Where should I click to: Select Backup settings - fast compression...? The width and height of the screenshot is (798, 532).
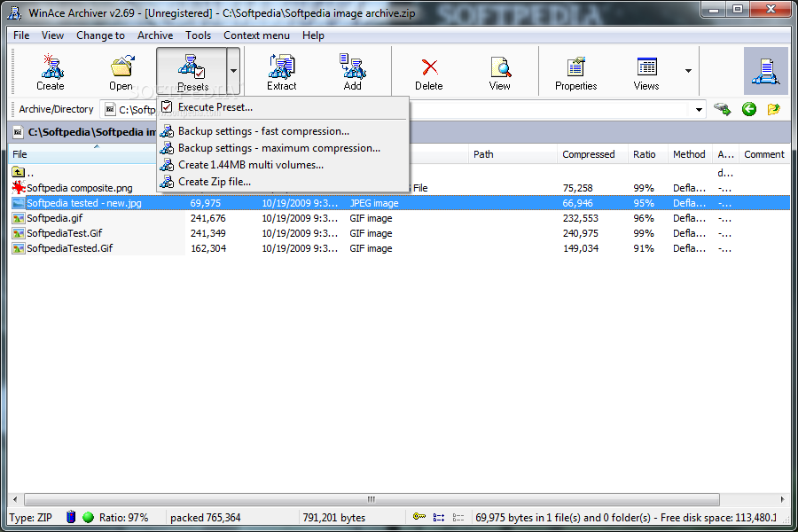coord(283,131)
